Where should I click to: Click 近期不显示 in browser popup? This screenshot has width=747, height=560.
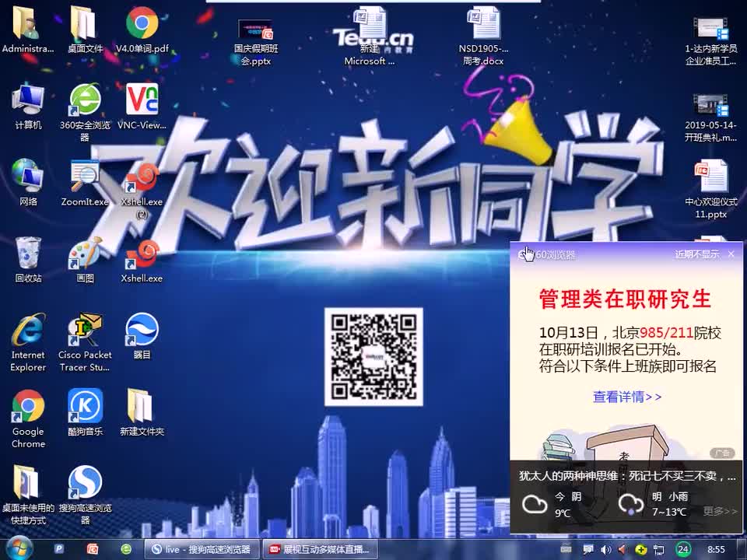(696, 254)
